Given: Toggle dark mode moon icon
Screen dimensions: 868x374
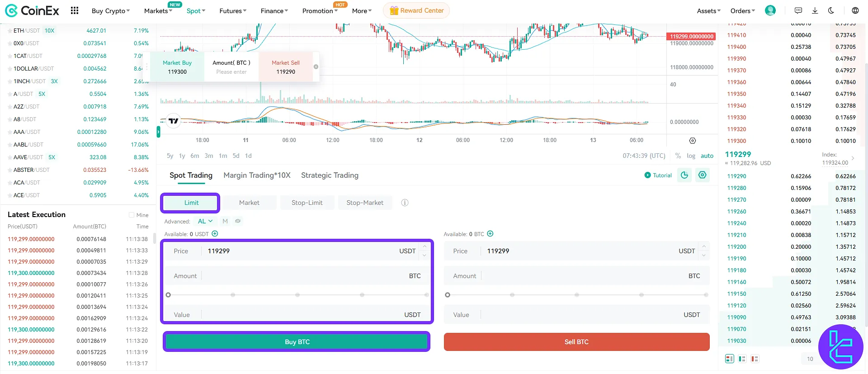Looking at the screenshot, I should point(831,10).
